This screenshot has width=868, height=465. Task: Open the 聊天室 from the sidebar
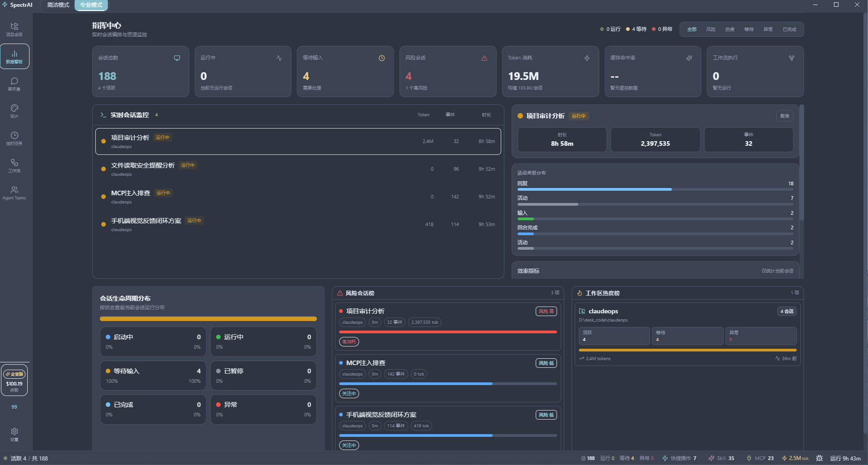click(x=14, y=84)
